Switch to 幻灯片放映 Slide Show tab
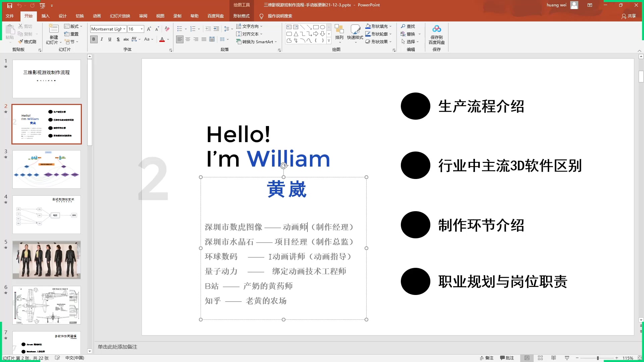Viewport: 644px width, 362px height. click(x=120, y=16)
